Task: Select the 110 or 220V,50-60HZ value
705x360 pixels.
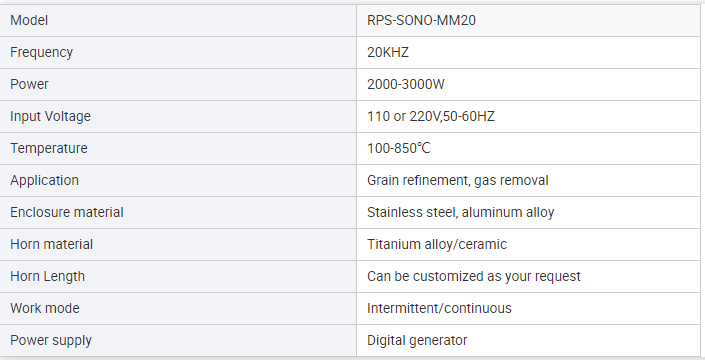Action: coord(431,116)
